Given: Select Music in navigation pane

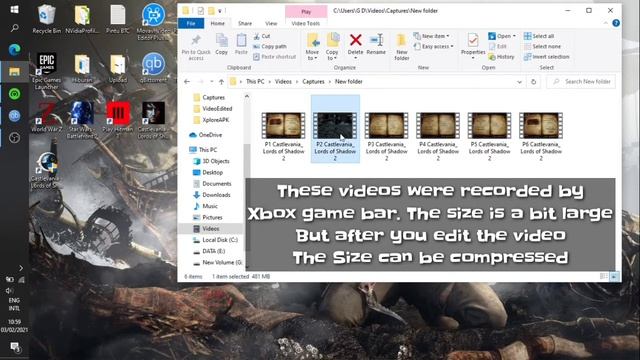Looking at the screenshot, I should point(210,206).
